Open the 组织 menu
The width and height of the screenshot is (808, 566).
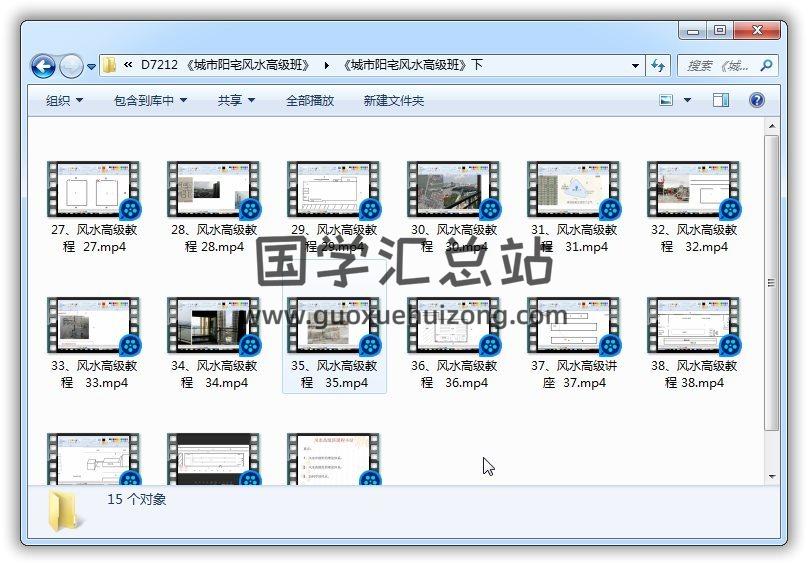point(64,101)
